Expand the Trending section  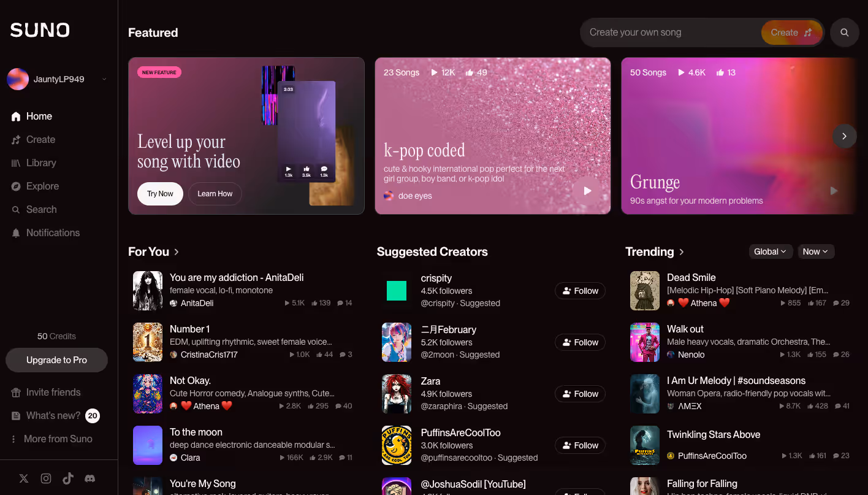click(x=681, y=251)
